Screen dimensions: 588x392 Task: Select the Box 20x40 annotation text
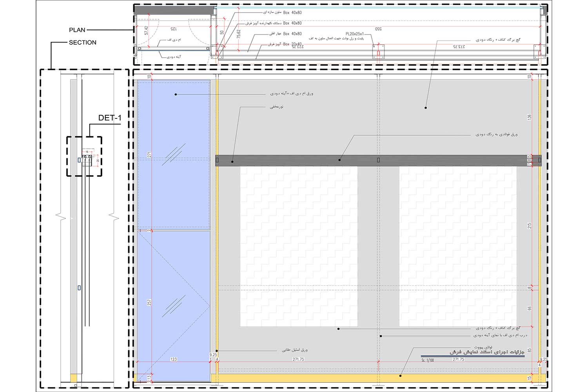coord(292,44)
